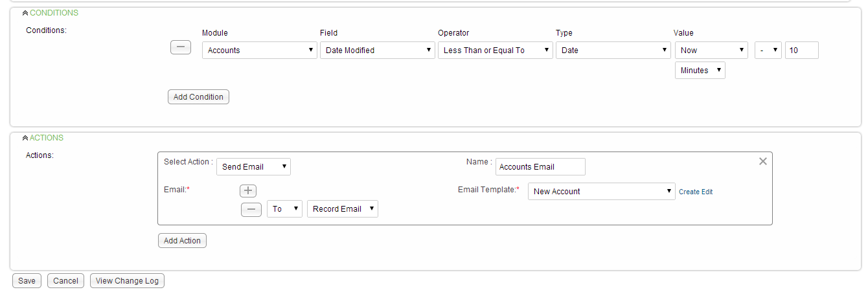Open the Value dropdown showing Now
868x292 pixels.
pyautogui.click(x=712, y=51)
